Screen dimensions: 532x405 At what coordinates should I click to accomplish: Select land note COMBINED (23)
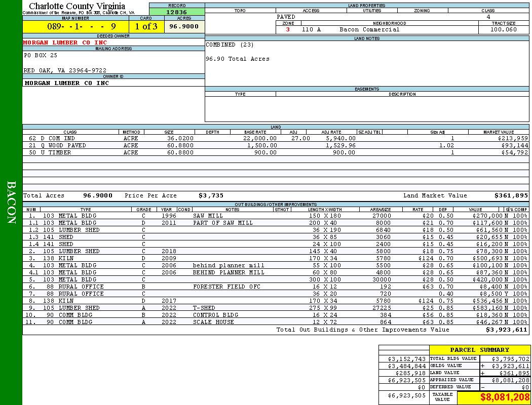click(x=230, y=45)
